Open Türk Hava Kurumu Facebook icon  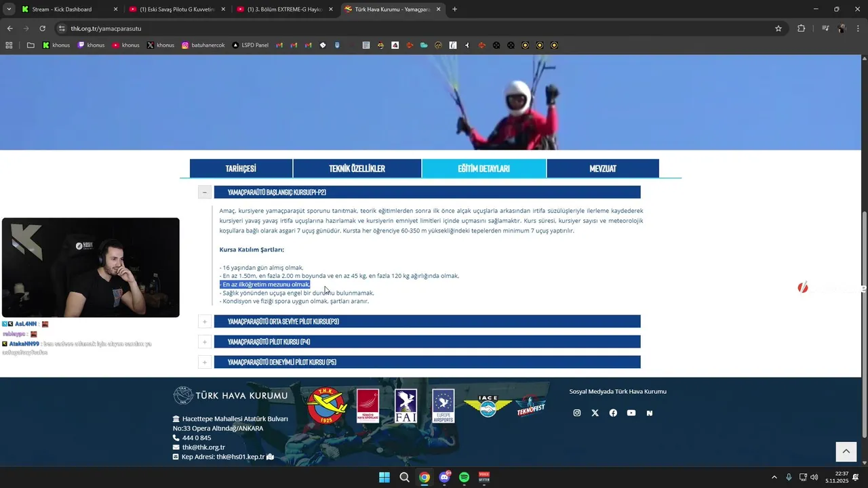click(x=613, y=413)
